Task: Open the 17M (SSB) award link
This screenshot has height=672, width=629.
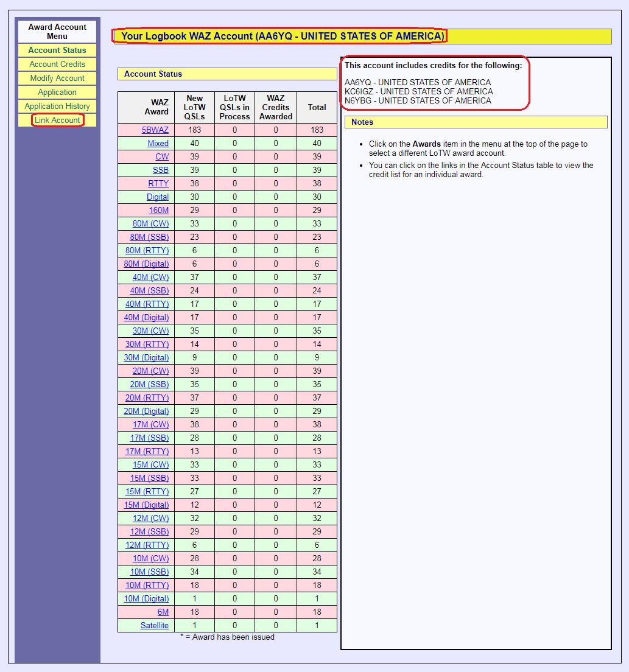Action: point(149,438)
